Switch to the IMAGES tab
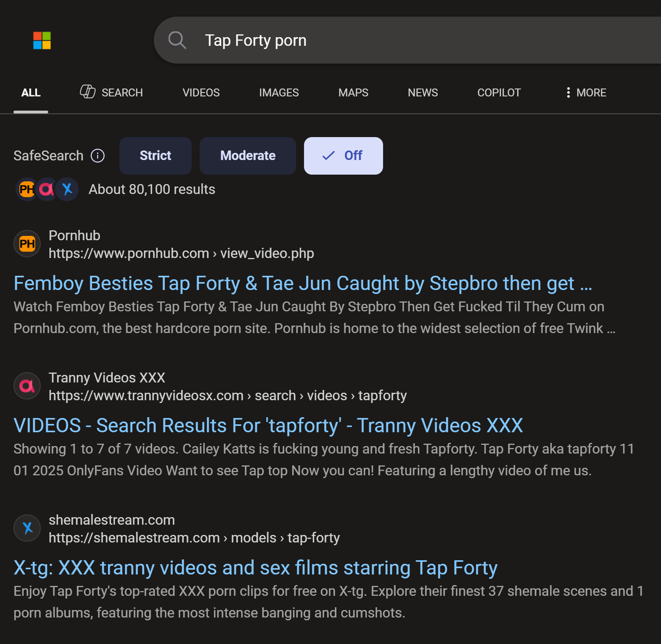Screen dimensions: 661x644 tap(279, 92)
